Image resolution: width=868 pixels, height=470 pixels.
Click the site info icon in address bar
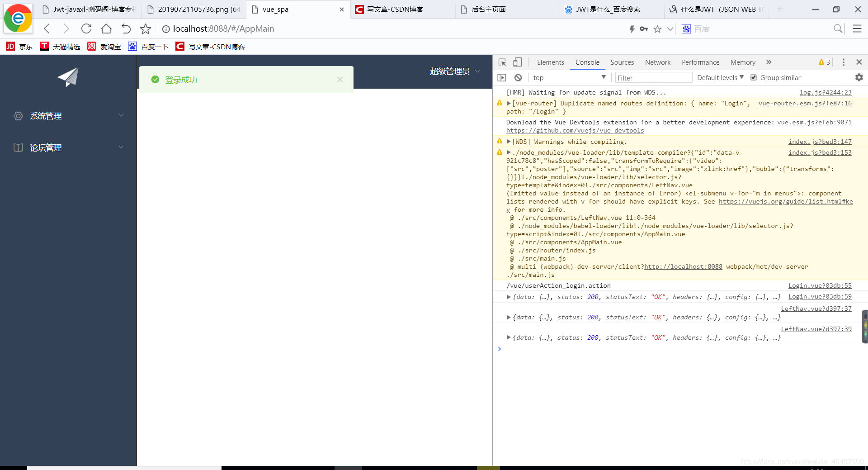166,29
